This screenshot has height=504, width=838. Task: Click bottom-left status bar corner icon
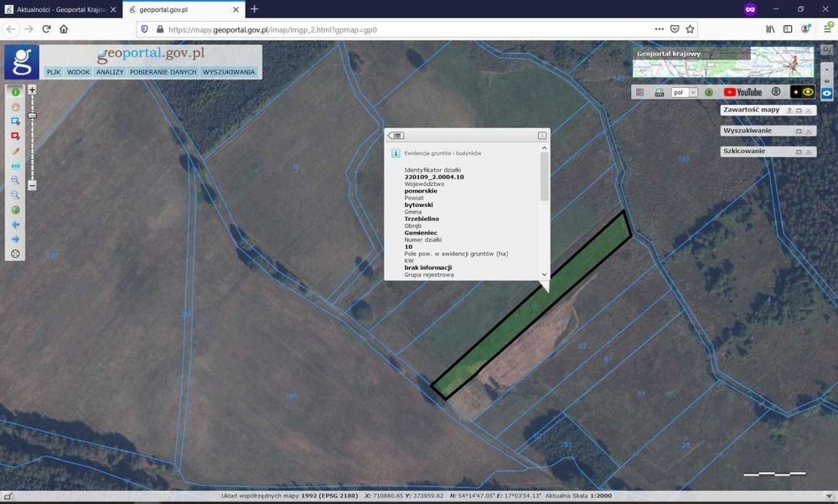(x=8, y=496)
